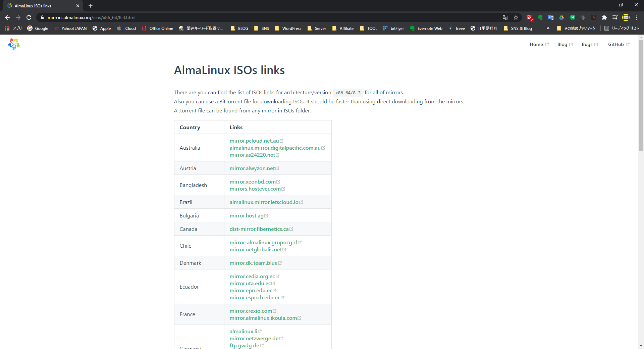644x349 pixels.
Task: Click the Google Translate extension icon
Action: (x=551, y=17)
